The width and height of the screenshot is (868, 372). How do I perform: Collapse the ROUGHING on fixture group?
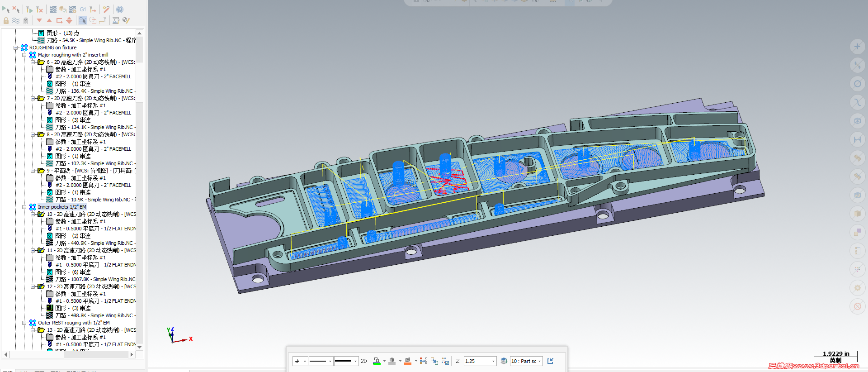click(16, 48)
